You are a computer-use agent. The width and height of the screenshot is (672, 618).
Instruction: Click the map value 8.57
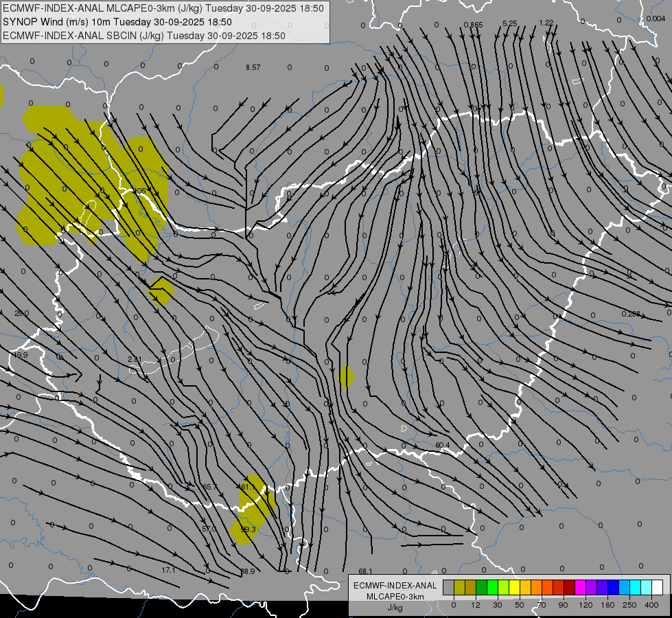point(253,67)
